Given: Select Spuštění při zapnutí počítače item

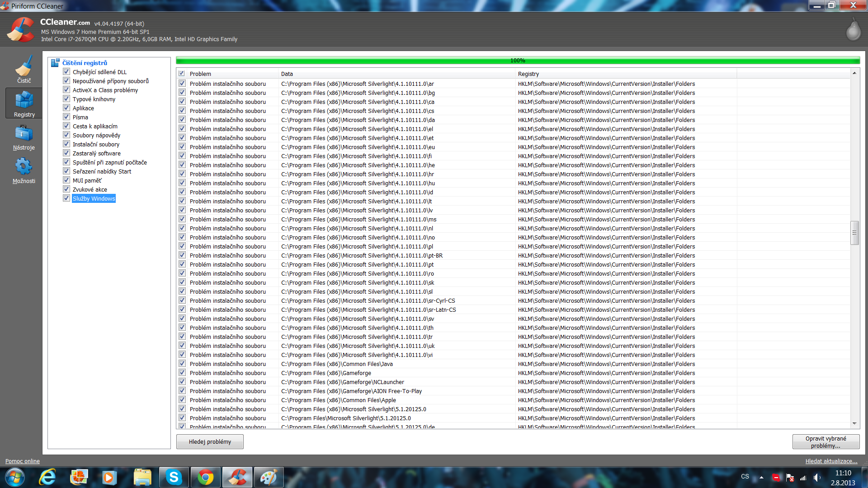Looking at the screenshot, I should pyautogui.click(x=109, y=162).
